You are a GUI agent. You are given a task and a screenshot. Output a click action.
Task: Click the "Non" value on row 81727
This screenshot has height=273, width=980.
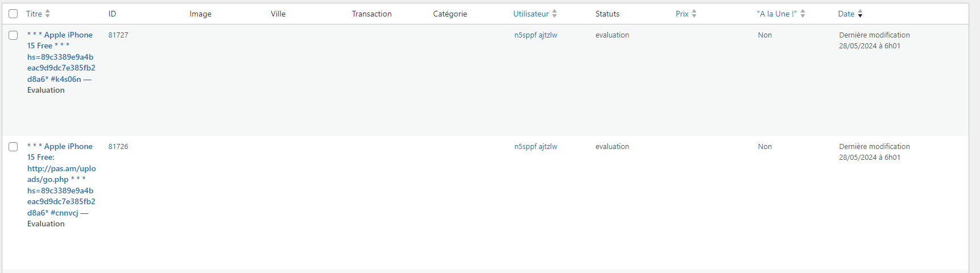coord(765,35)
